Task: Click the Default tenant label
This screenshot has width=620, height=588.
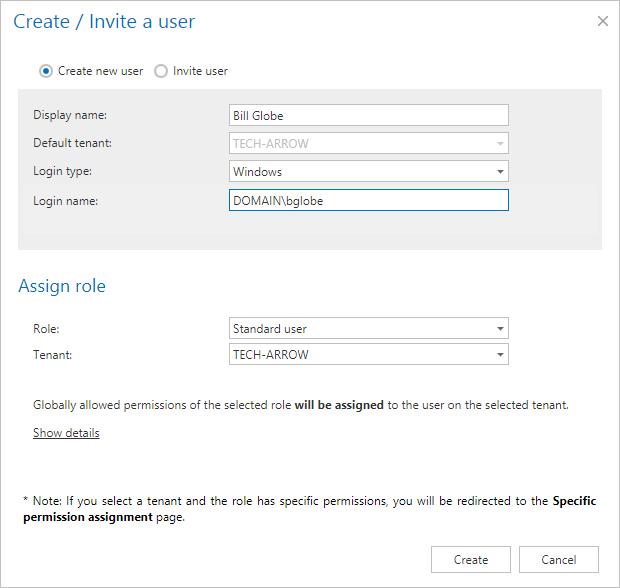Action: pos(72,143)
